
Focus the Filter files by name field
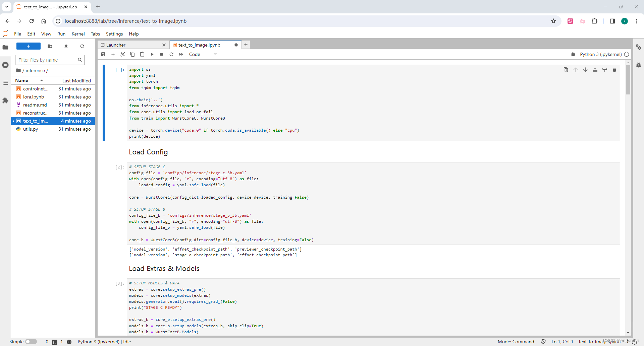tap(50, 60)
